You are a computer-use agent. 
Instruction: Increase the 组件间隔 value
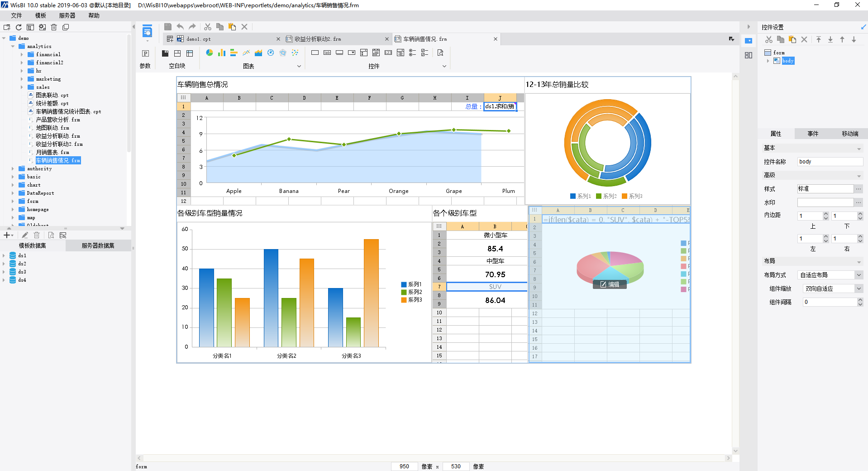[860, 300]
